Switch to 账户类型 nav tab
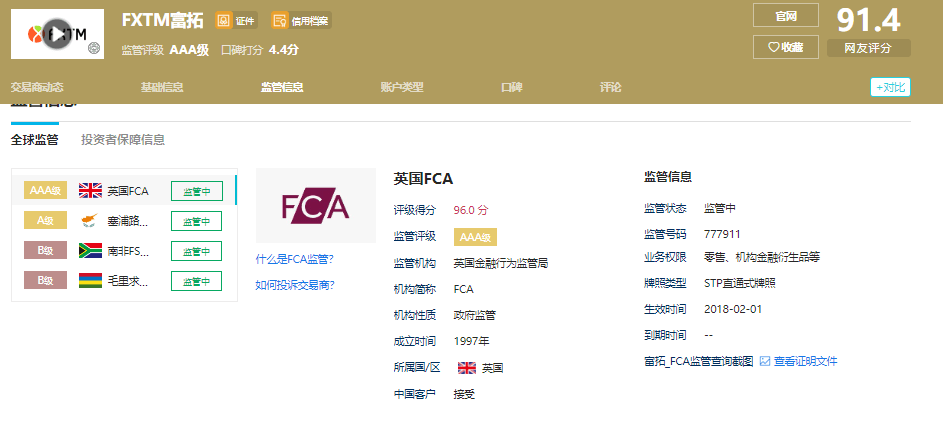The image size is (943, 431). point(402,87)
